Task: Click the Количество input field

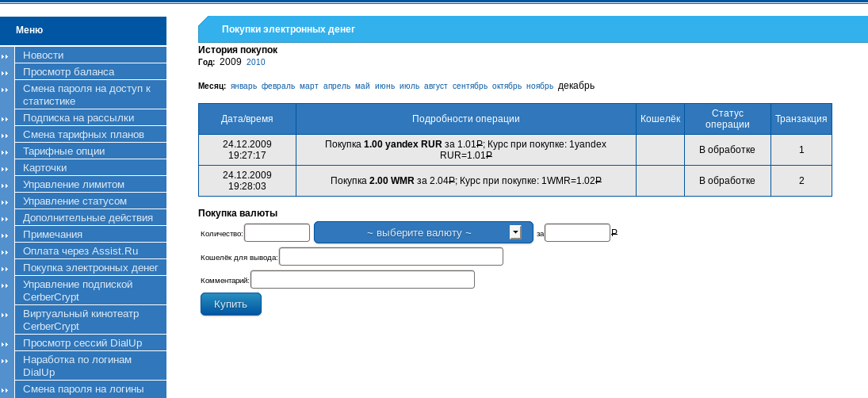Action: (277, 233)
